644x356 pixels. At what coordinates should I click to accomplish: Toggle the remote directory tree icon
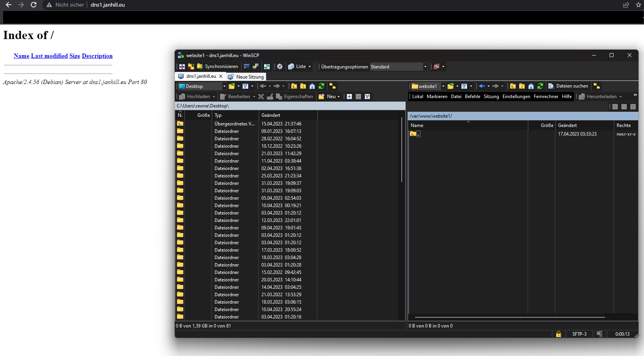tap(597, 86)
